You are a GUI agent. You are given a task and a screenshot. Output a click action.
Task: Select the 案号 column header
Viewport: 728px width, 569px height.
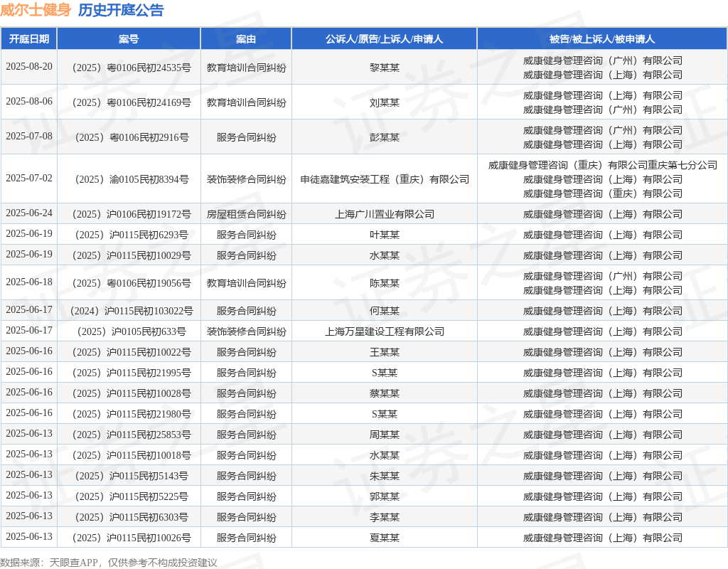click(x=129, y=39)
